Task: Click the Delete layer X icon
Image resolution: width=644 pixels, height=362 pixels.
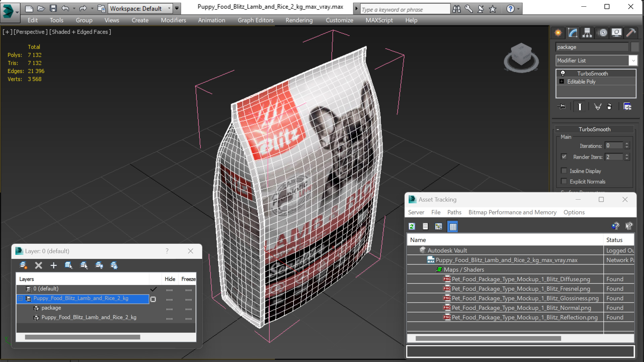Action: (39, 266)
